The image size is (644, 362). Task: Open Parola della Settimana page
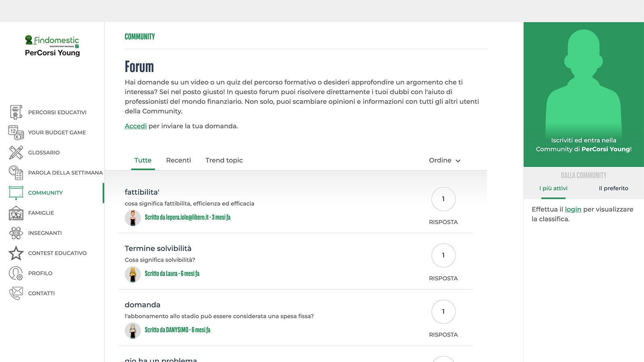tap(65, 173)
